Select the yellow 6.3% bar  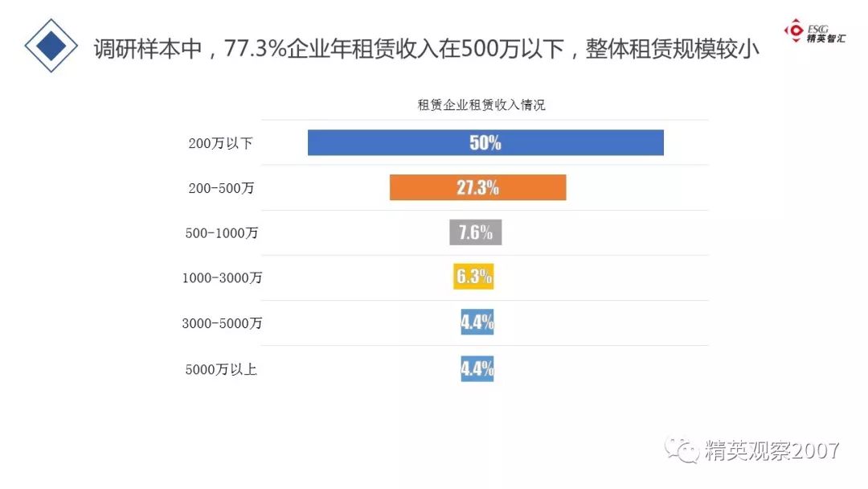(x=473, y=277)
